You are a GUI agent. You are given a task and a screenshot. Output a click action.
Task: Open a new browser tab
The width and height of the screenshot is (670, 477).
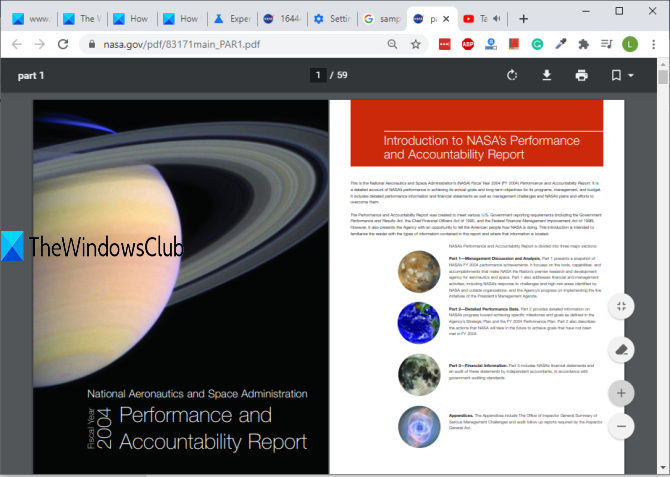pos(524,18)
